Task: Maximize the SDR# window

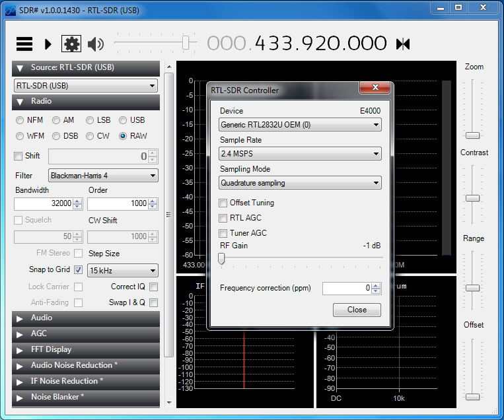Action: pyautogui.click(x=458, y=7)
